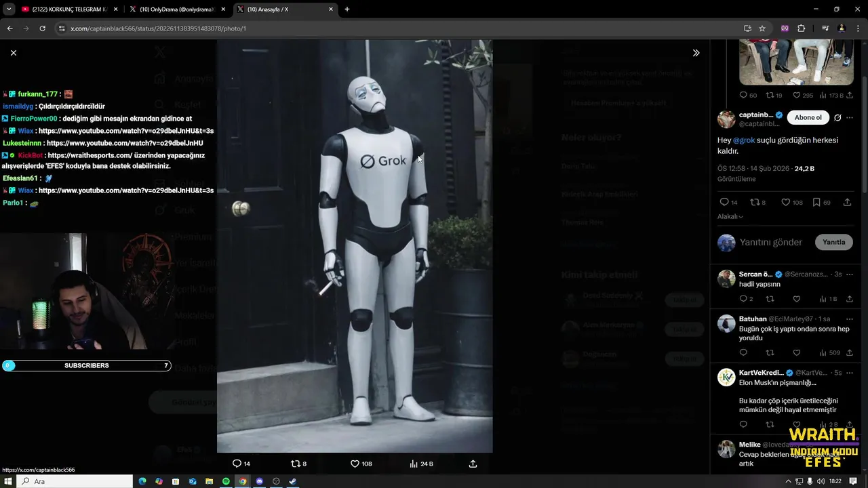Open Sercan's reply more options menu
The image size is (868, 488).
click(850, 274)
